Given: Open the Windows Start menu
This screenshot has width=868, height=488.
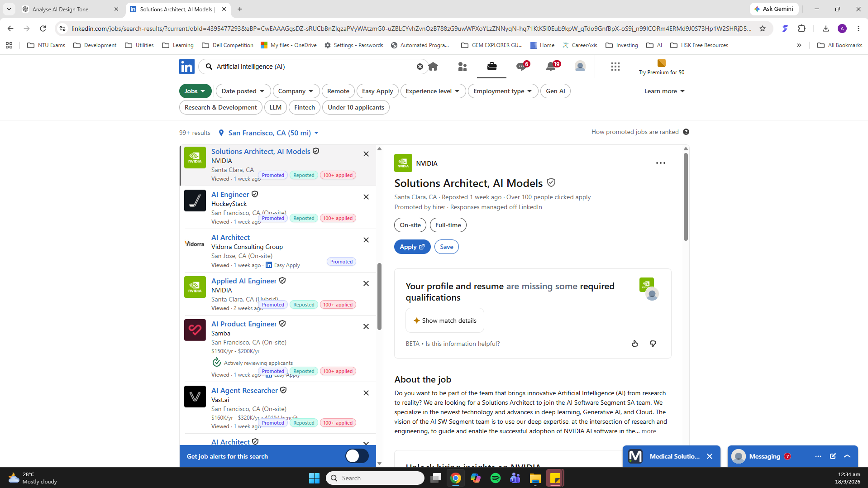Looking at the screenshot, I should [314, 478].
